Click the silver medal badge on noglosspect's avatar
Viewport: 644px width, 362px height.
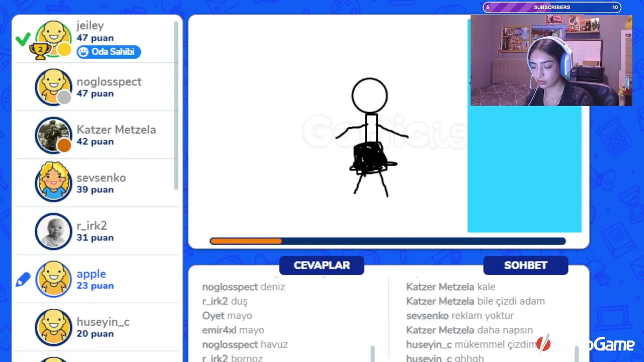tap(64, 97)
